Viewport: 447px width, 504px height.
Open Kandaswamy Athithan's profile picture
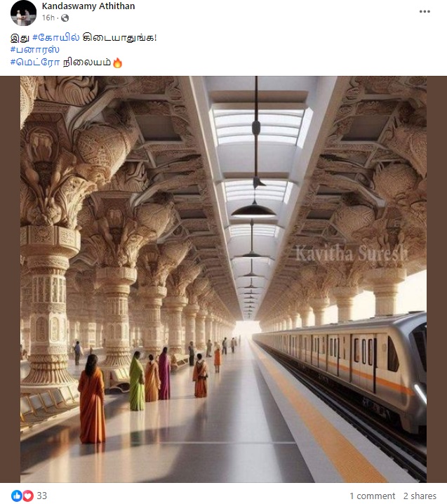click(23, 13)
